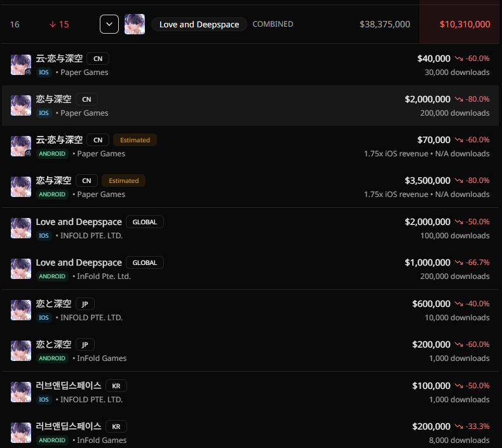The image size is (502, 448).
Task: Click the trend arrow beside $2,000,000 -80.0%
Action: coord(459,99)
